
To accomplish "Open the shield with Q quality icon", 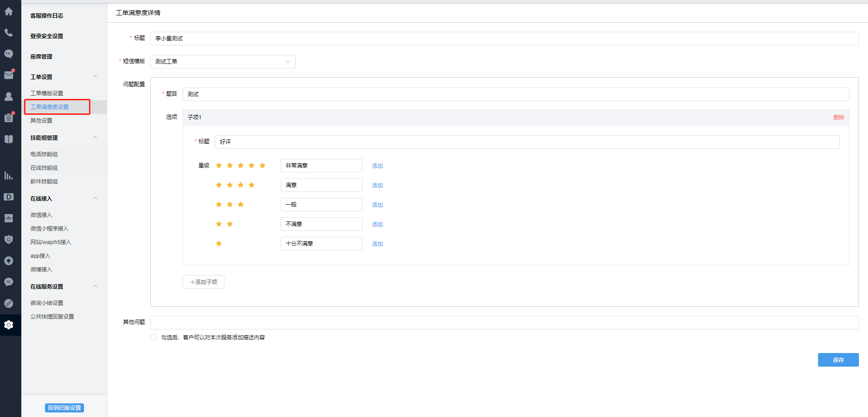I will [9, 240].
